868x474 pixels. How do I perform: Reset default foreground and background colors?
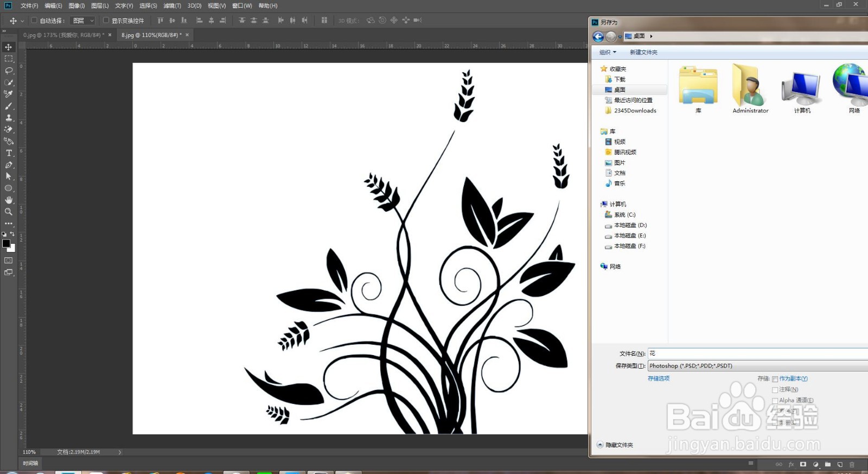[4, 234]
